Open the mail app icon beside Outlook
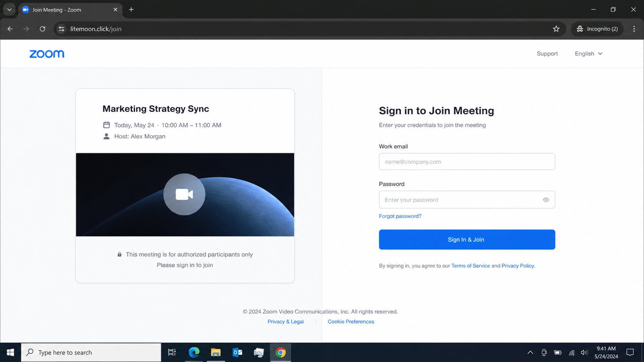The width and height of the screenshot is (644, 362). tap(259, 352)
